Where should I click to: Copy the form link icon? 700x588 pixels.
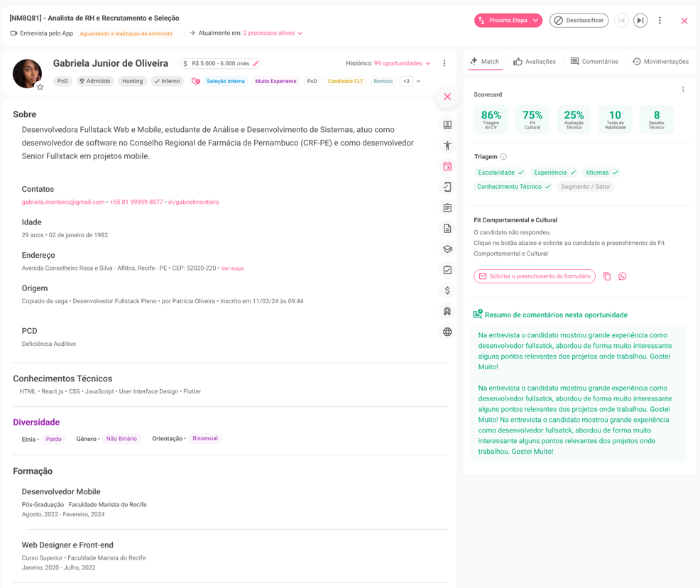[607, 276]
